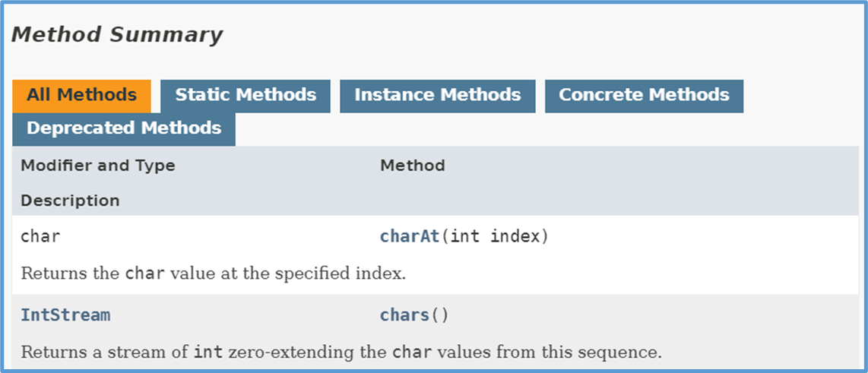868x373 pixels.
Task: Show the Concrete Methods tab
Action: point(644,96)
